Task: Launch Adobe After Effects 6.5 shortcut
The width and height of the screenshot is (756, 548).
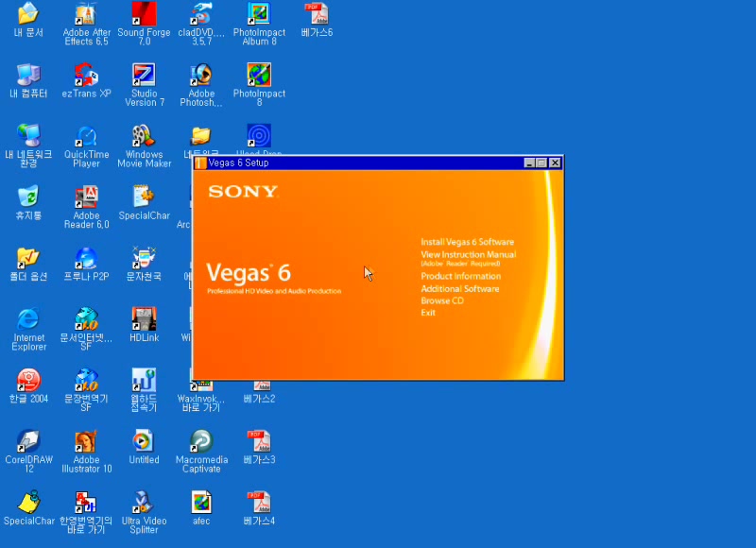Action: [x=86, y=13]
